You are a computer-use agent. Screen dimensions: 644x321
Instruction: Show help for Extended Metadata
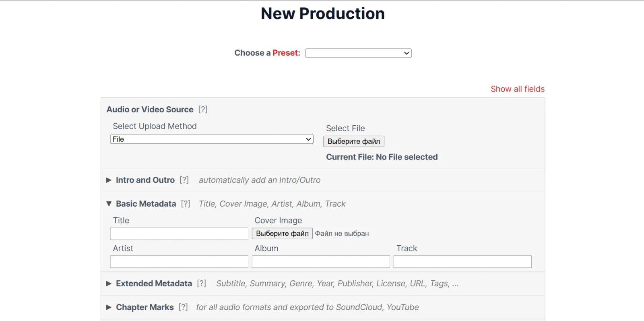pos(201,284)
